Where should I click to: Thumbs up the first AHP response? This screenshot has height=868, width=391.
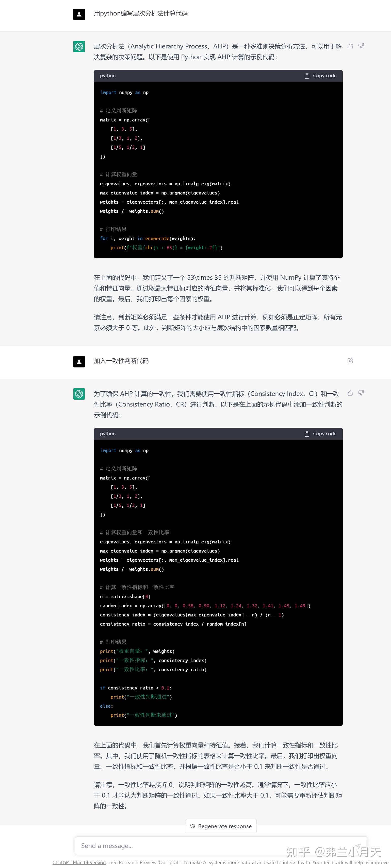[x=350, y=45]
